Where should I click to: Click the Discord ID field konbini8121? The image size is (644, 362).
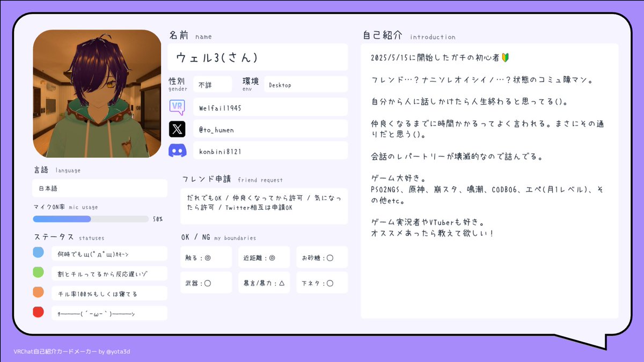270,151
